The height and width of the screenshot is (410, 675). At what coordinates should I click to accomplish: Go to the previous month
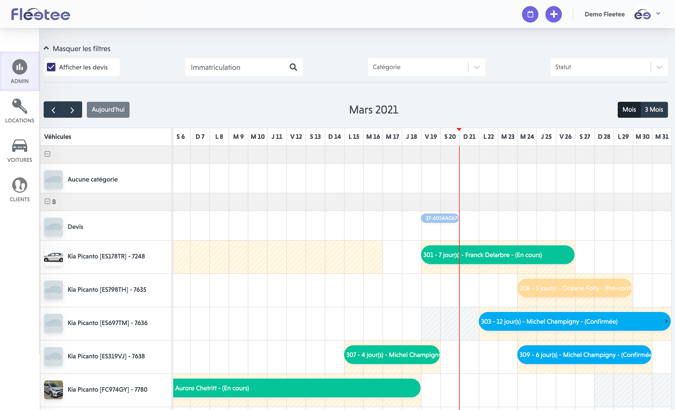tap(53, 110)
